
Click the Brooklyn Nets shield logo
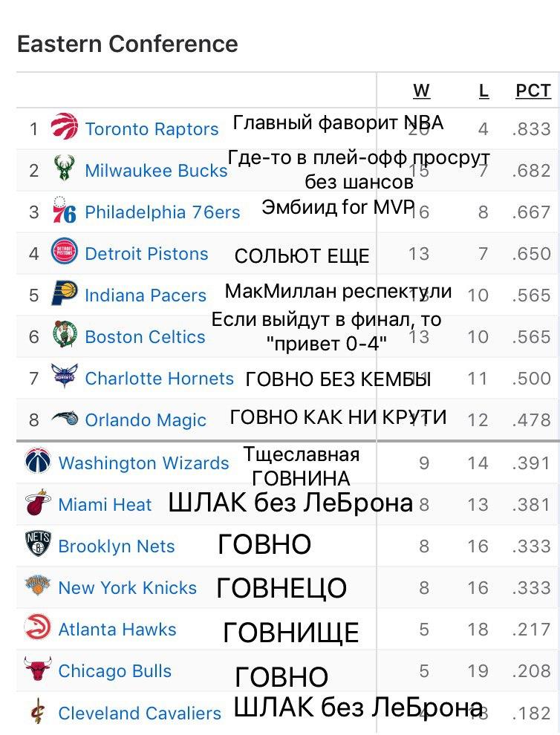point(38,543)
